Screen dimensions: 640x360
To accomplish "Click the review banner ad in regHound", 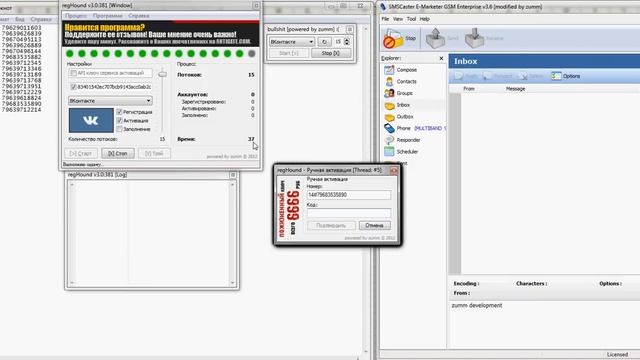I will tap(161, 34).
